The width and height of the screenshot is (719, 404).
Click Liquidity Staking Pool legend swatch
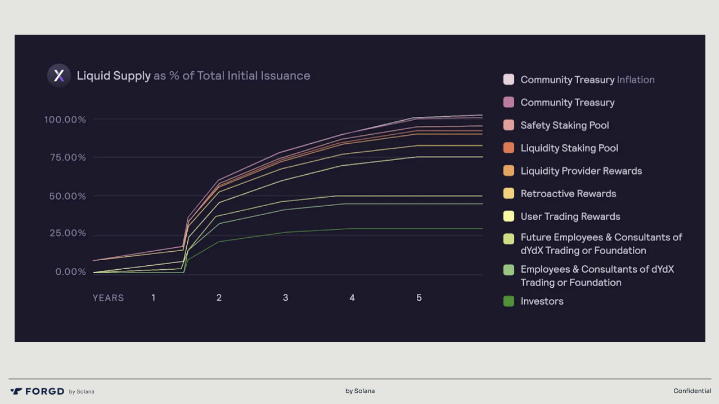click(509, 148)
